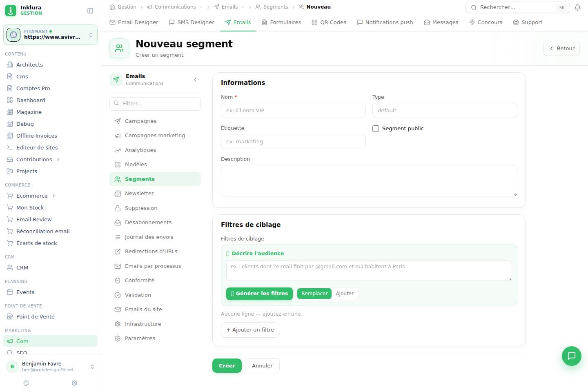Collapse the Emails communications panel arrow

(x=195, y=80)
